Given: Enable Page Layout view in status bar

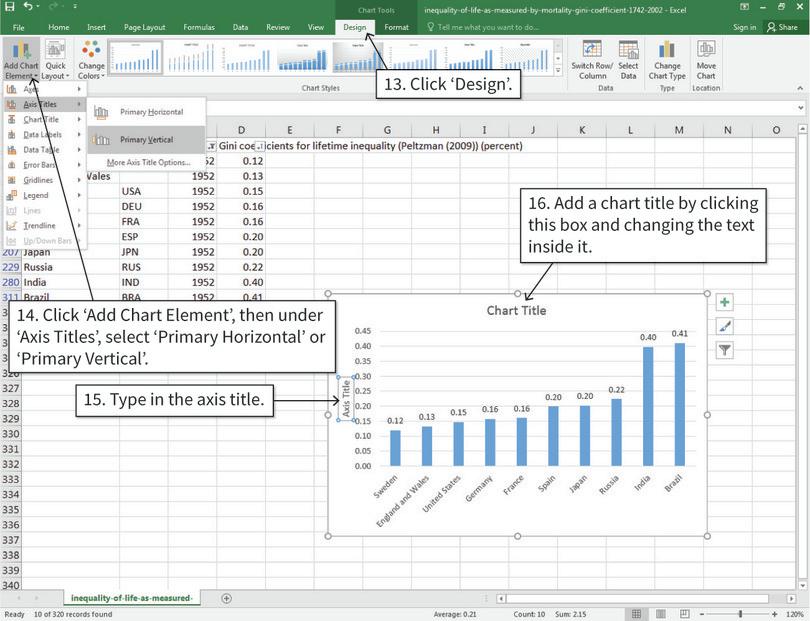Looking at the screenshot, I should pyautogui.click(x=663, y=611).
